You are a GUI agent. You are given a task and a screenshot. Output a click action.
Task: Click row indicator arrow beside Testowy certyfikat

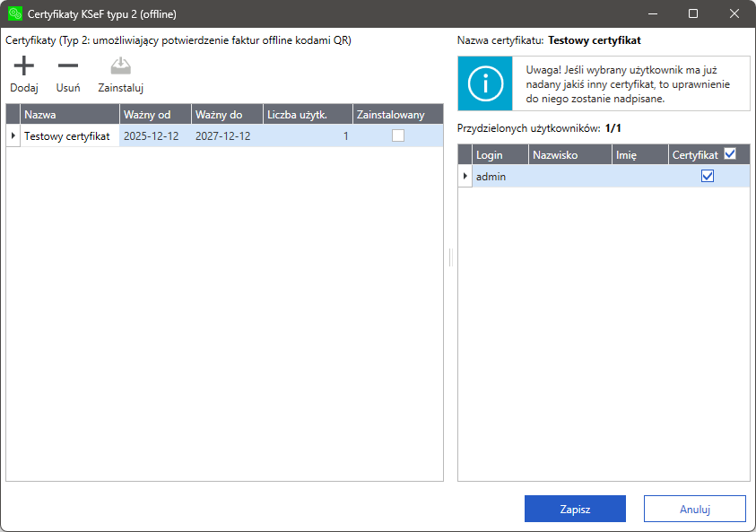click(x=13, y=136)
